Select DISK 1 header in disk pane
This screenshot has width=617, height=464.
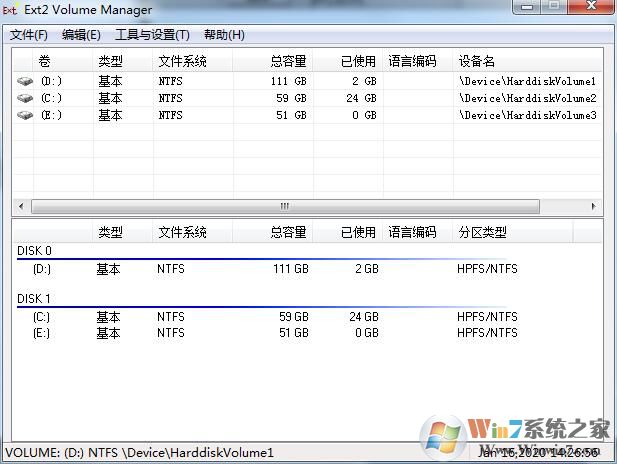[34, 299]
